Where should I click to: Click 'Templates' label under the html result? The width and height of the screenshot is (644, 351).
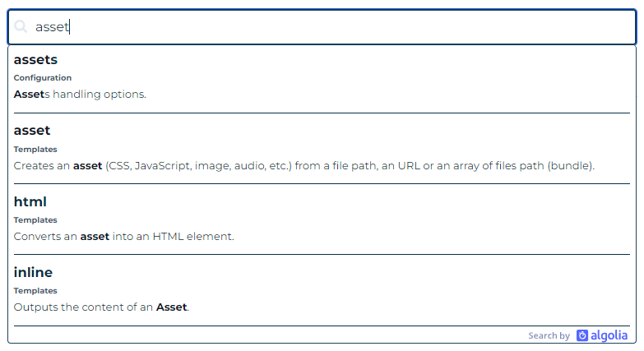click(35, 220)
